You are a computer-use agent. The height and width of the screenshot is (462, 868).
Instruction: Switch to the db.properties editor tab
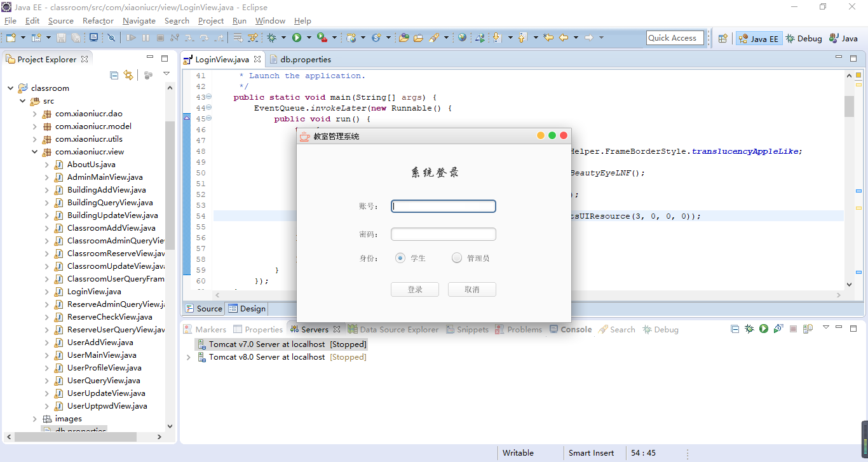tap(300, 59)
